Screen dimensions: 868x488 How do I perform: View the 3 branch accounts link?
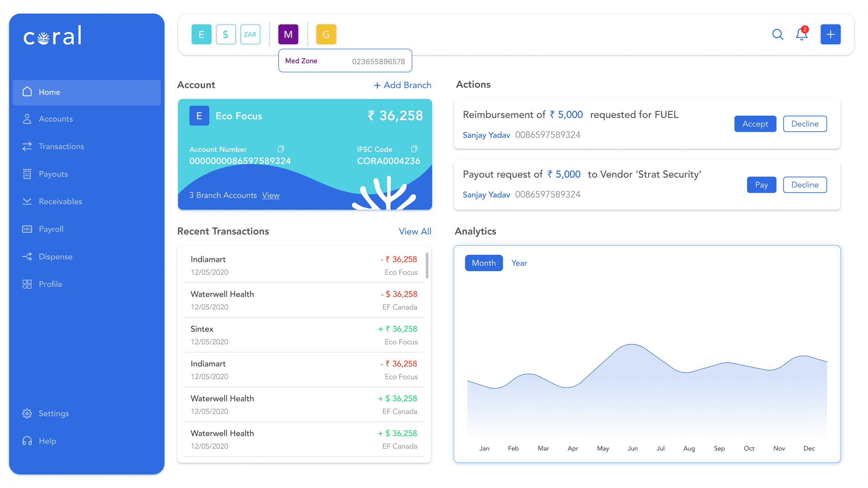pos(271,195)
